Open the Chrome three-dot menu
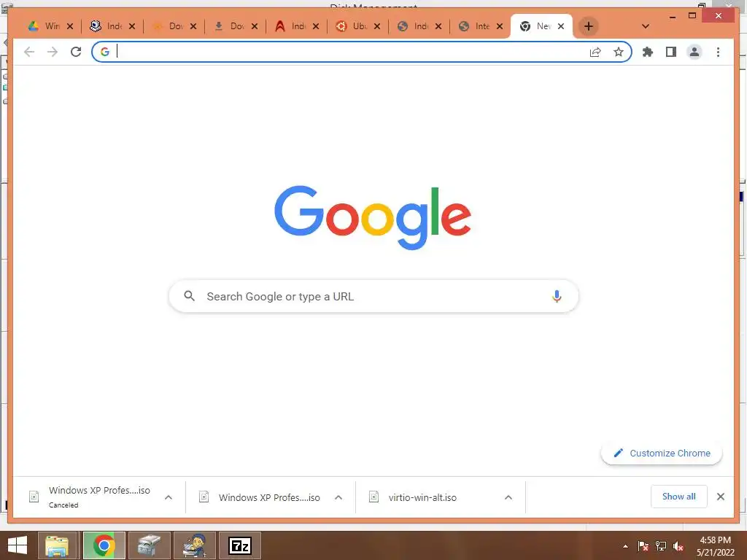The height and width of the screenshot is (560, 747). [718, 52]
